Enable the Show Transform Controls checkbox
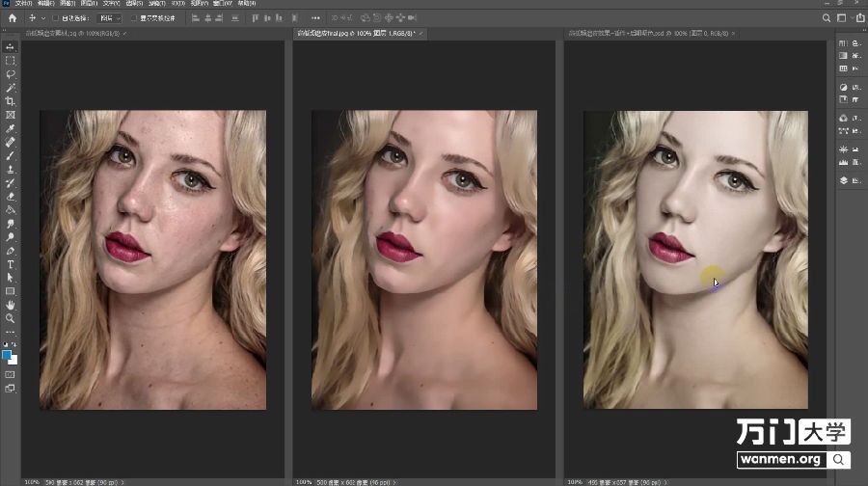Image resolution: width=868 pixels, height=486 pixels. [133, 18]
